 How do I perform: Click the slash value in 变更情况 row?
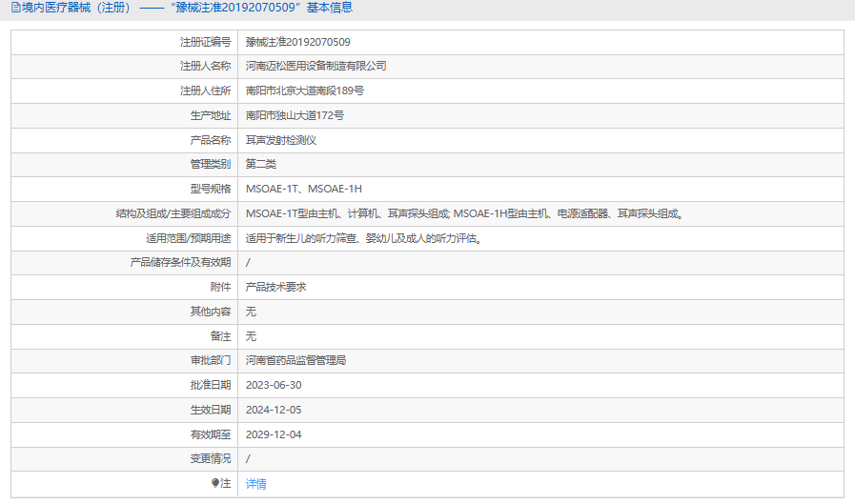(x=248, y=459)
